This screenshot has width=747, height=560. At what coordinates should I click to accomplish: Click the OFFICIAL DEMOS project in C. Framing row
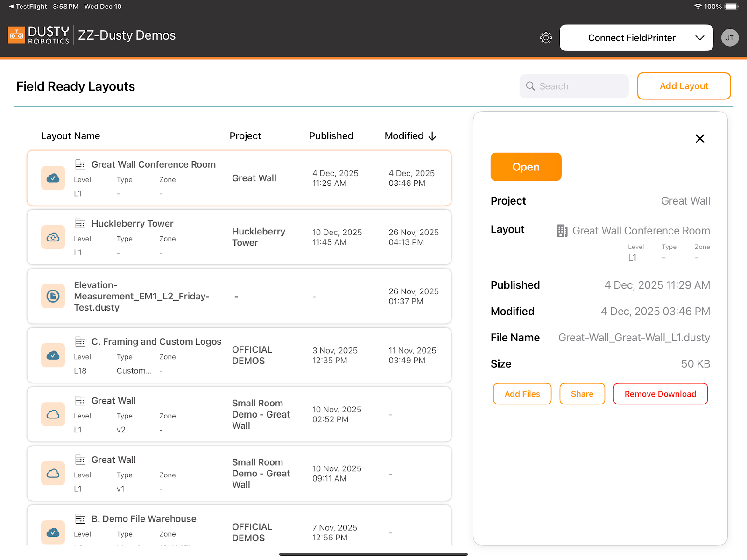(252, 355)
